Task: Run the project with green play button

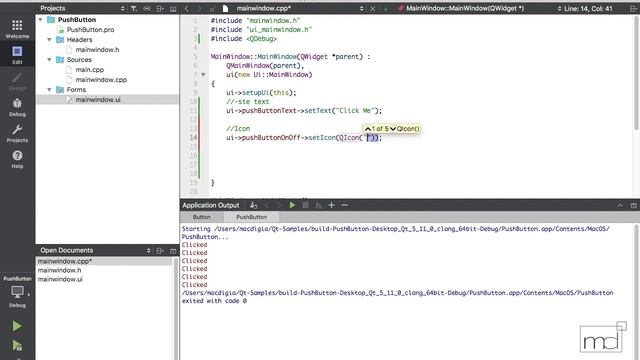Action: pyautogui.click(x=17, y=326)
